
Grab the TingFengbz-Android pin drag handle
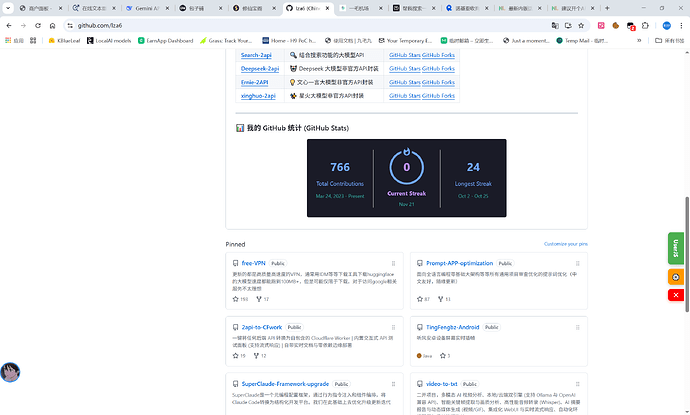pos(578,327)
